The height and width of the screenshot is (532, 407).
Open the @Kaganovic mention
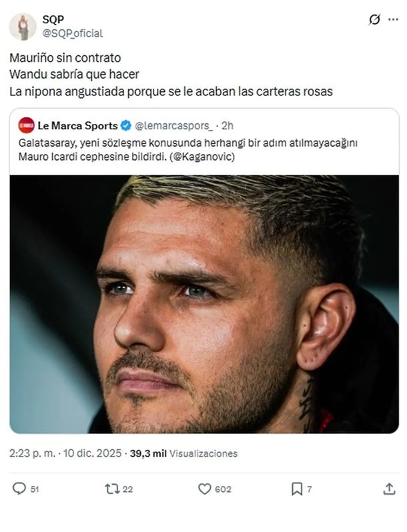tap(201, 157)
